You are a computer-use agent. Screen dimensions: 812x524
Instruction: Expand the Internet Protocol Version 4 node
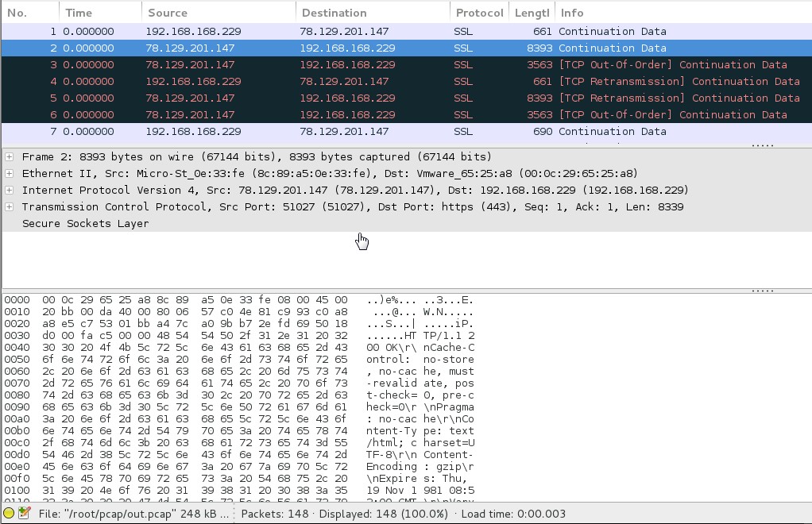point(10,190)
